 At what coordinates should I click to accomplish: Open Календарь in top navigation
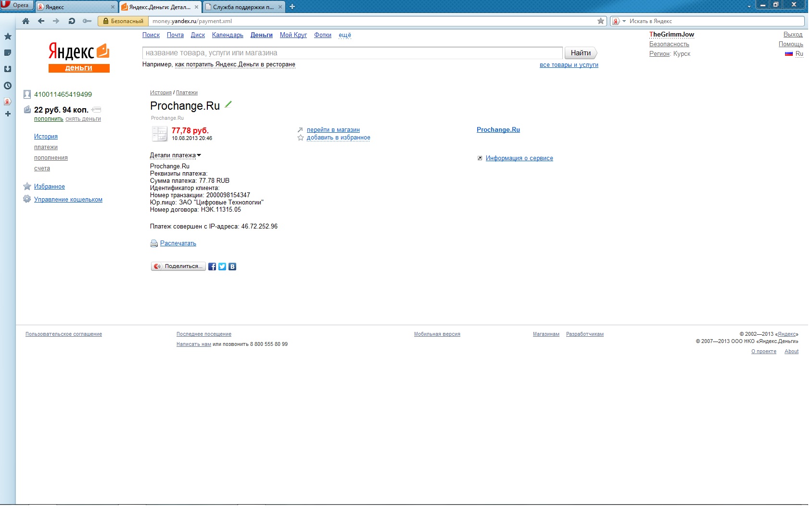pyautogui.click(x=228, y=35)
